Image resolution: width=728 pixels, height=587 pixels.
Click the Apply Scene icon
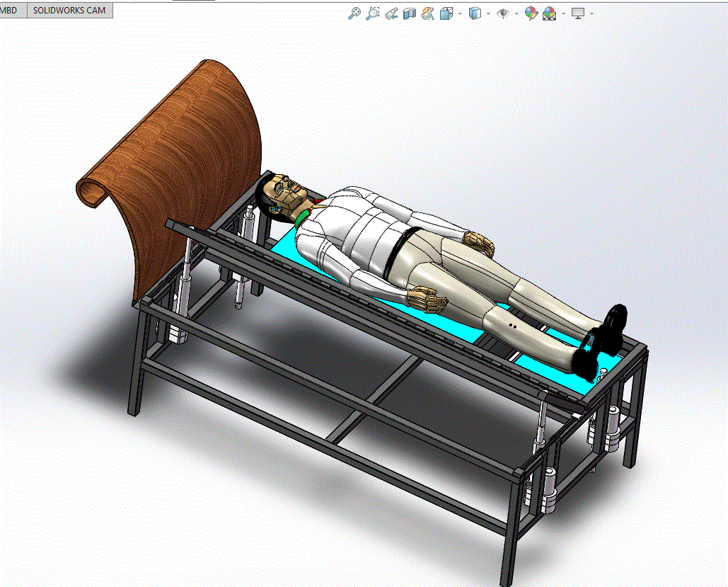tap(550, 13)
